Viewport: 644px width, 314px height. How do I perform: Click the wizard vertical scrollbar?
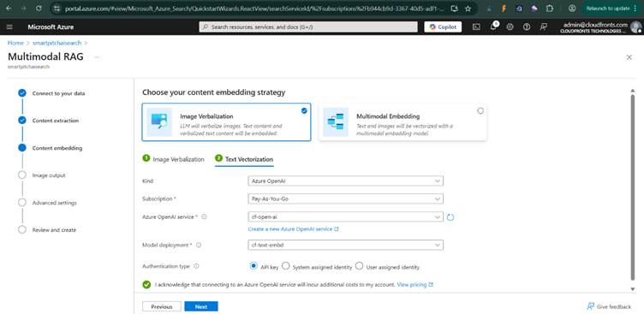(633, 187)
